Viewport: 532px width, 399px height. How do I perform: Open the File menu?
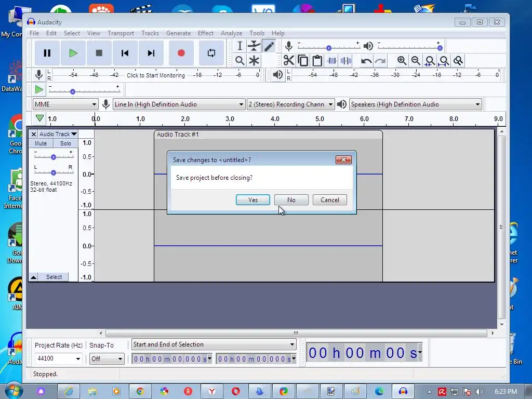pyautogui.click(x=34, y=33)
